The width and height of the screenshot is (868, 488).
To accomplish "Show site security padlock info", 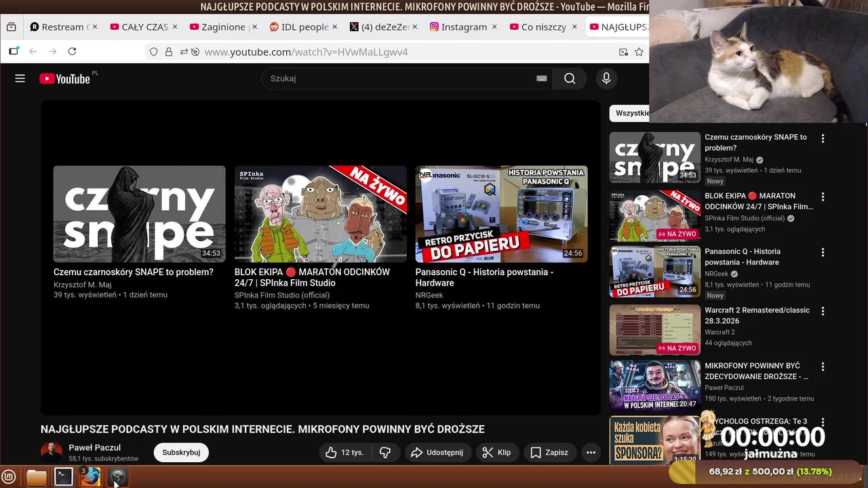I will coord(169,52).
